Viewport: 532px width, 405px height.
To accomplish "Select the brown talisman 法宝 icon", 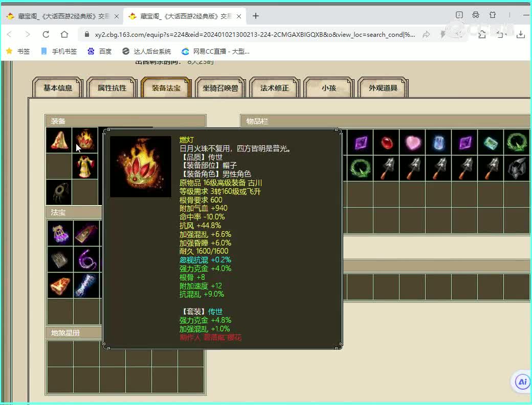I will 86,233.
